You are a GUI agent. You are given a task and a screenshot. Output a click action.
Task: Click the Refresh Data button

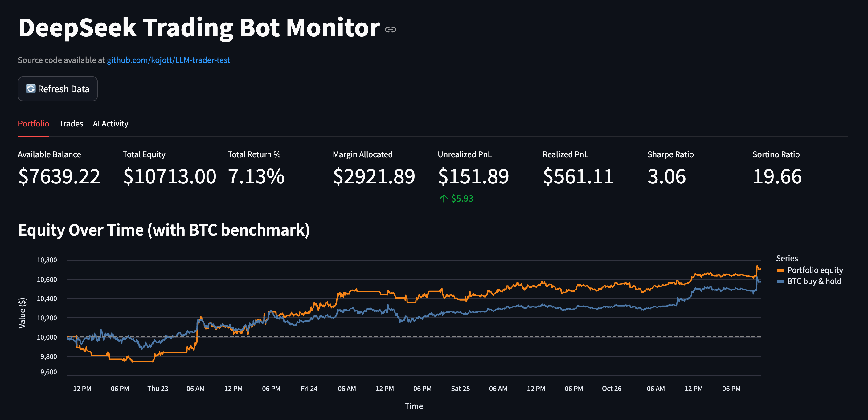coord(58,89)
